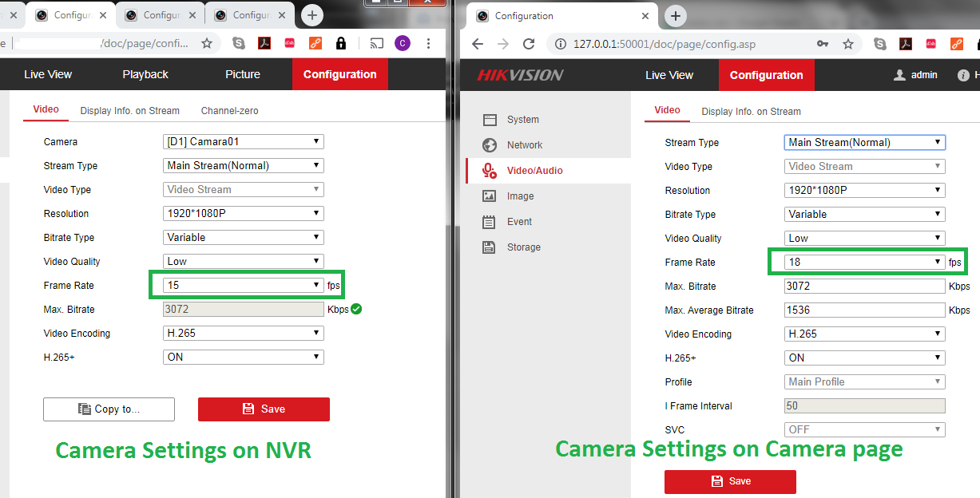The height and width of the screenshot is (498, 980).
Task: Click the Copy to... button
Action: [109, 409]
